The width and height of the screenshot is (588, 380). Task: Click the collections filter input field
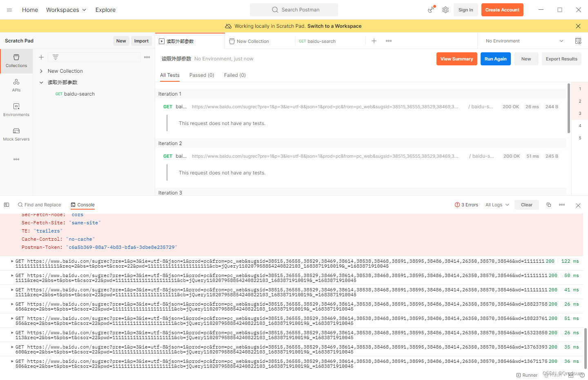tap(94, 57)
